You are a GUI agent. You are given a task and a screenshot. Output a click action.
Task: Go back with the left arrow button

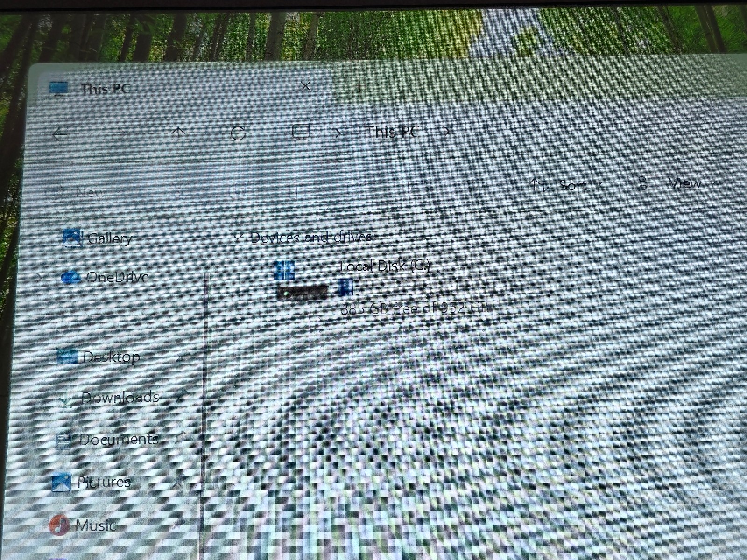(x=59, y=135)
